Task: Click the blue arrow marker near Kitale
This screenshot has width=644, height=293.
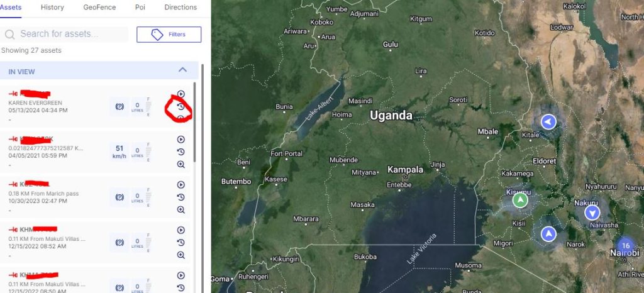Action: click(x=548, y=122)
